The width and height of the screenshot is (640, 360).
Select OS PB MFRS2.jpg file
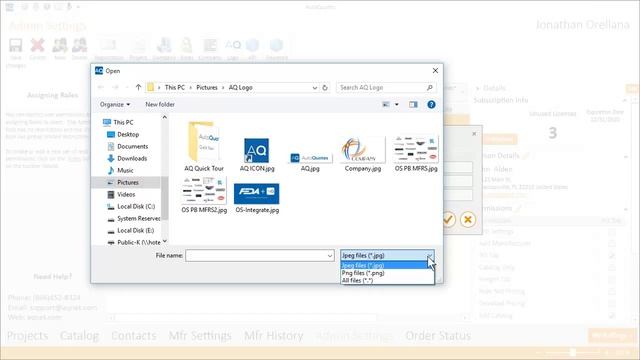[x=204, y=196]
